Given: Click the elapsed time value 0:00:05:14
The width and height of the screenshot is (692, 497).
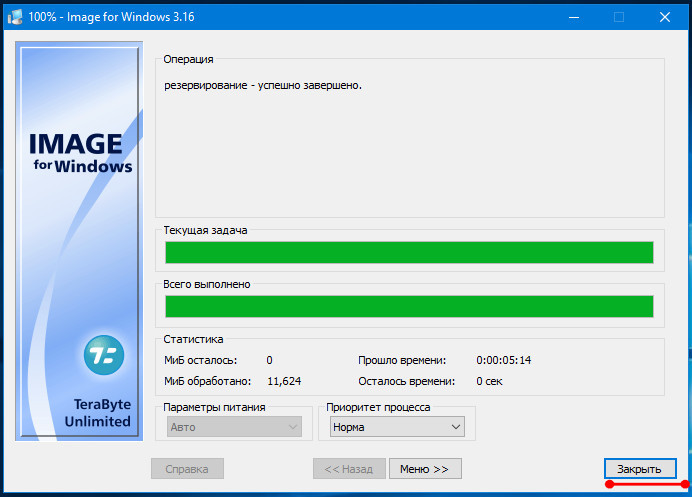Looking at the screenshot, I should tap(504, 360).
